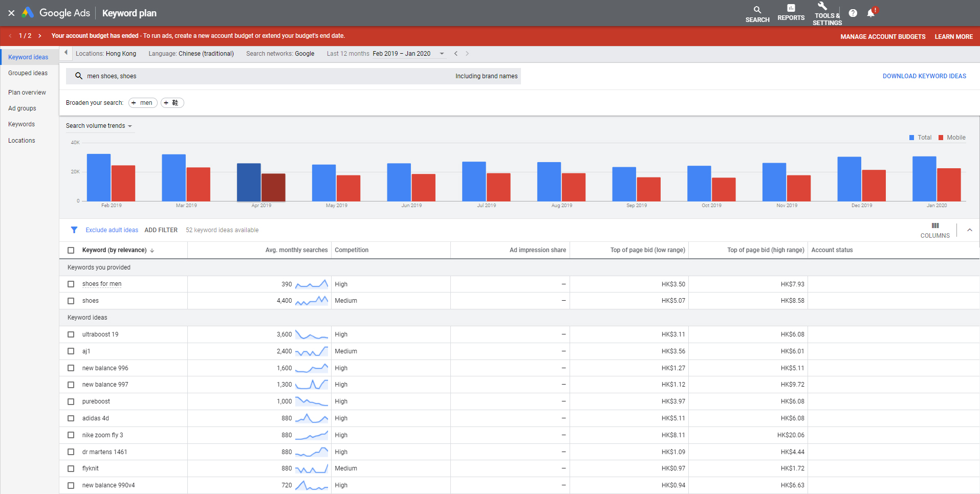
Task: Open trend sparkline for flyknit
Action: (x=312, y=468)
